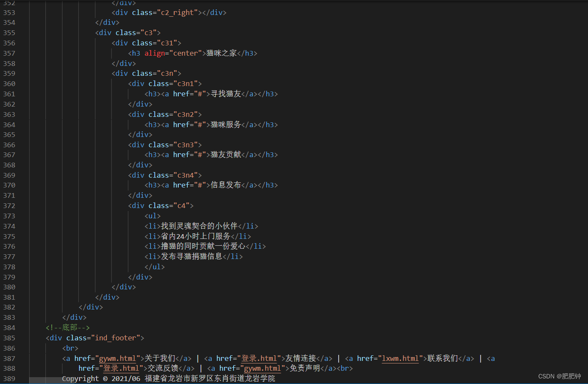Click the closing ul tag on line 378

click(155, 267)
